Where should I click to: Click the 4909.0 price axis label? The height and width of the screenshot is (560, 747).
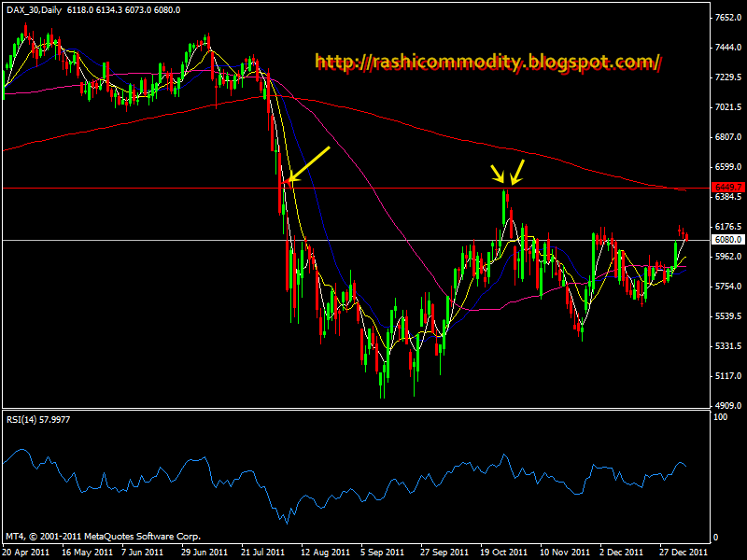pos(728,406)
